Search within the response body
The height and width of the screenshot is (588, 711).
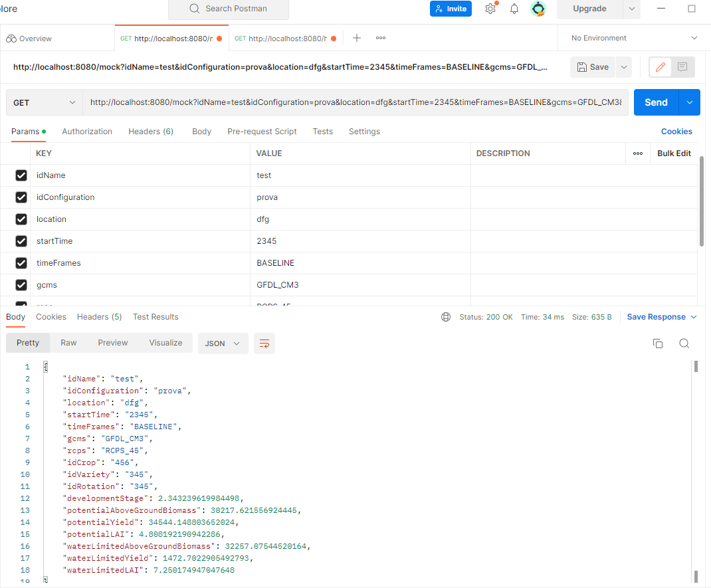[684, 343]
